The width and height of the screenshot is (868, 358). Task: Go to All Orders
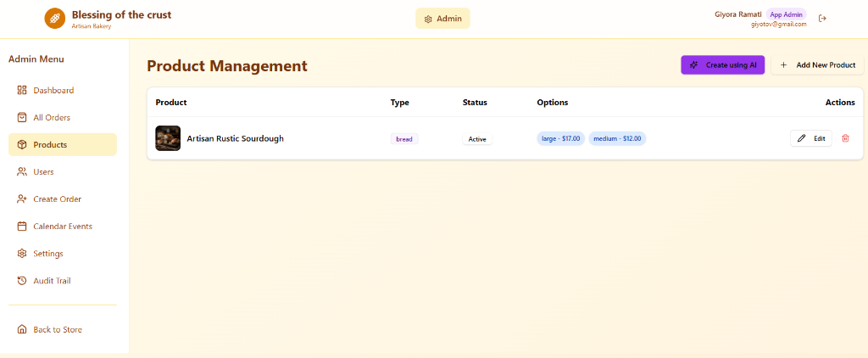[63, 117]
